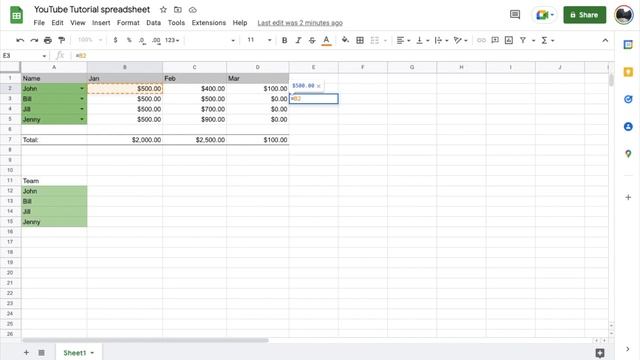Open the number format 123 dropdown
This screenshot has height=360, width=640.
(172, 40)
